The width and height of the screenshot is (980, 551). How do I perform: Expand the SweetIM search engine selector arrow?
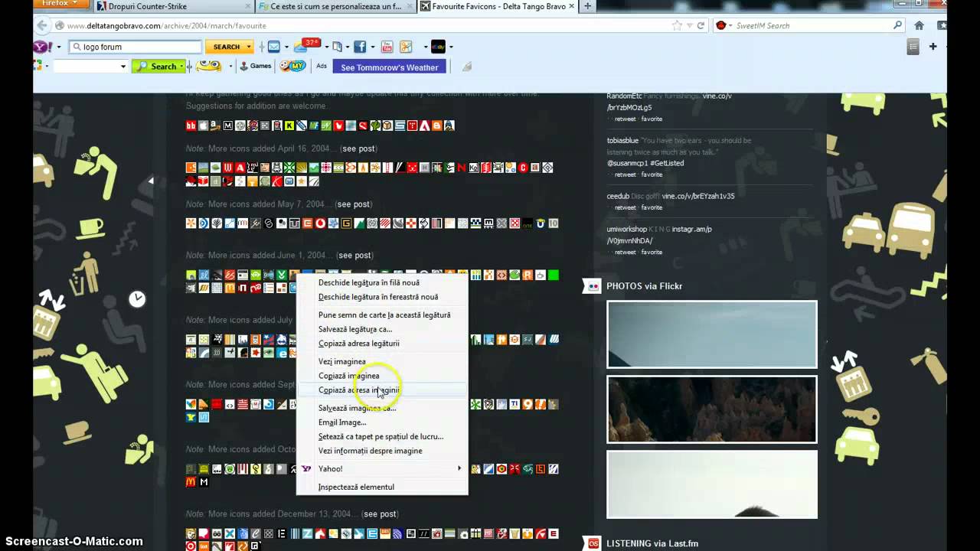tap(730, 25)
